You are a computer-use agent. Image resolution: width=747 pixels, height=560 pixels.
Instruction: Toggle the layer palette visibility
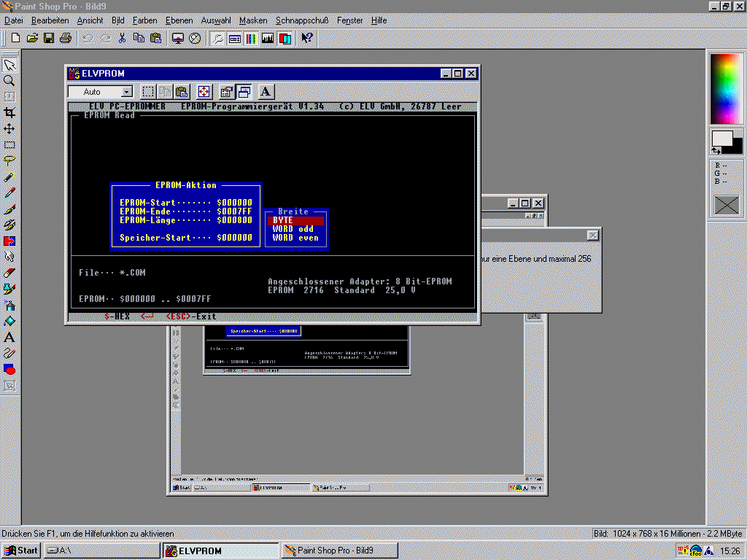click(285, 38)
